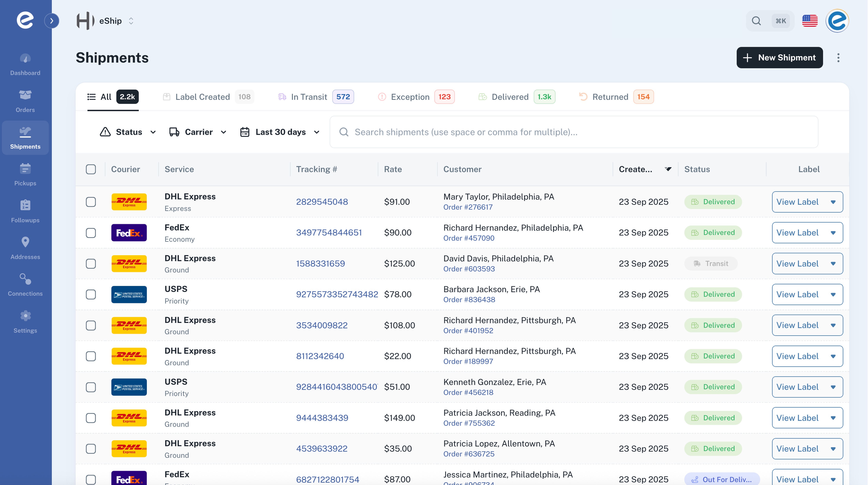Viewport: 868px width, 485px height.
Task: Open the Addresses page
Action: 25,248
